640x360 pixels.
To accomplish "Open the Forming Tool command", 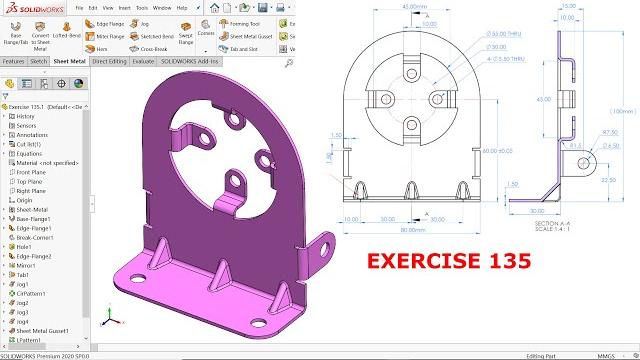I will [x=239, y=24].
